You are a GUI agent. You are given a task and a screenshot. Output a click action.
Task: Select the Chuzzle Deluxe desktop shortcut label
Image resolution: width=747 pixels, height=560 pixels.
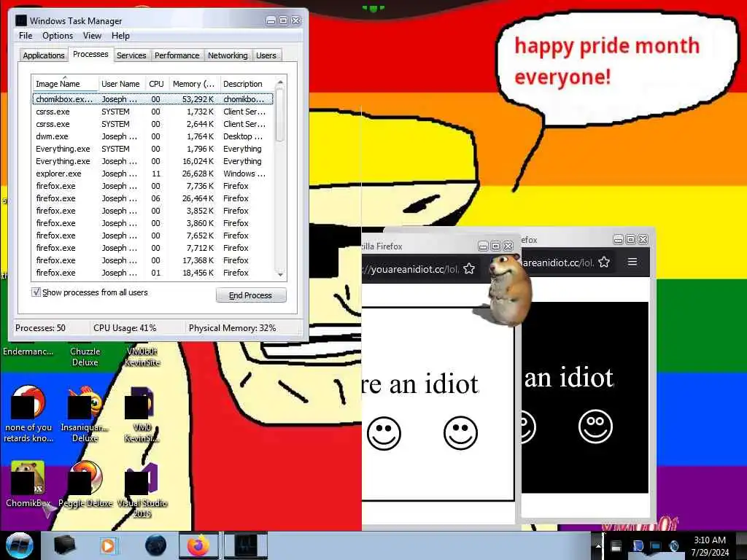85,357
